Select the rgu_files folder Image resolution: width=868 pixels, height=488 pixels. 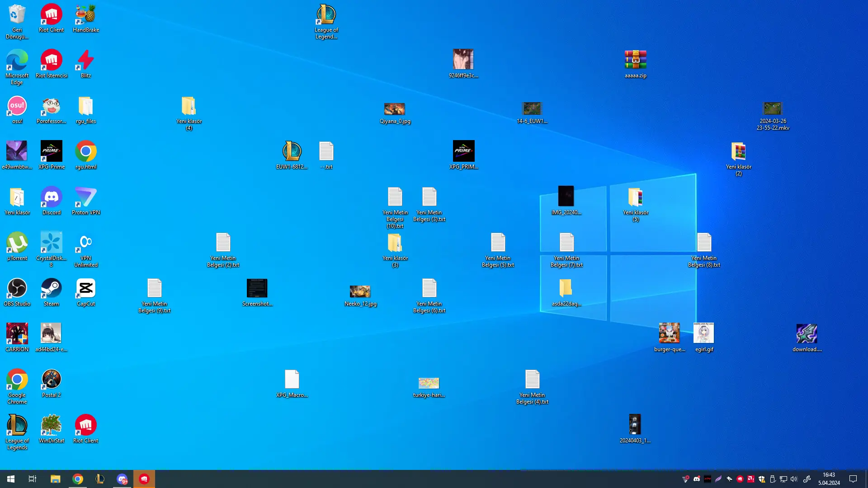[x=86, y=109]
